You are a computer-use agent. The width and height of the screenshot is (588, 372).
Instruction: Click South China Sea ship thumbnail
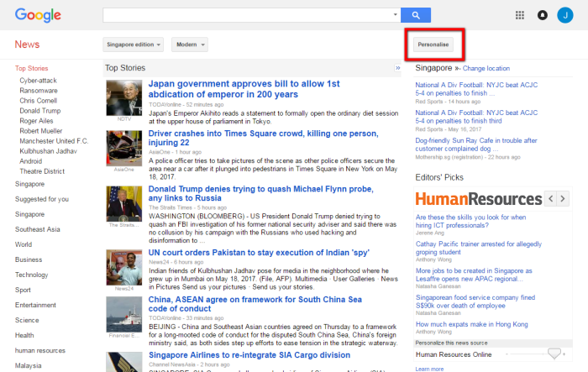point(124,315)
